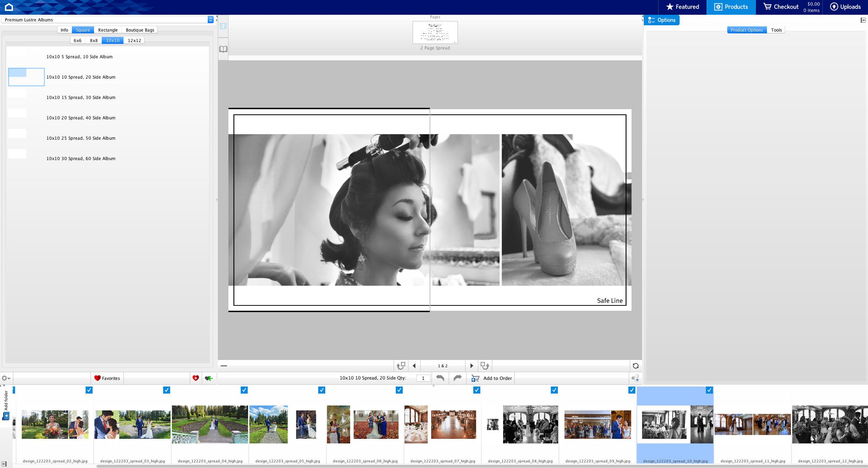Click the wedding shoe photo on spread

[566, 210]
